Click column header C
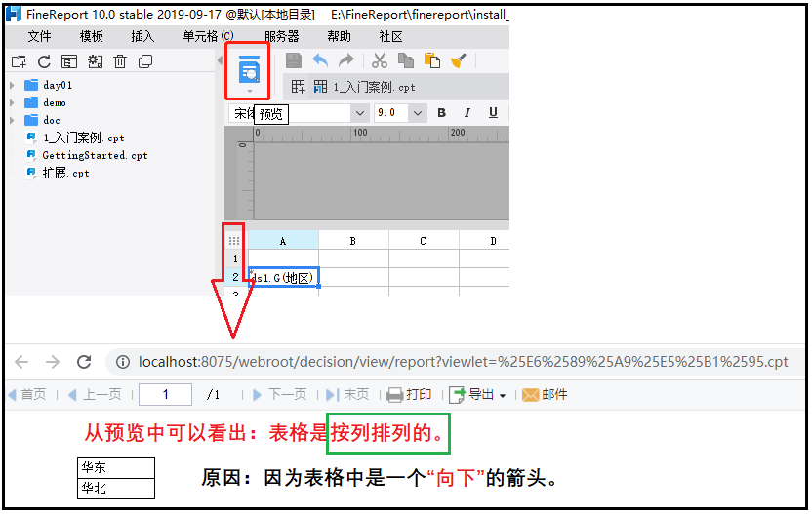Screen dimensions: 812x514 [424, 241]
